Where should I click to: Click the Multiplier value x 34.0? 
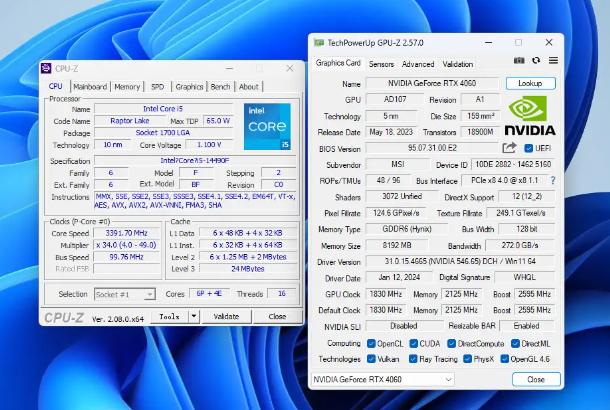tap(127, 245)
